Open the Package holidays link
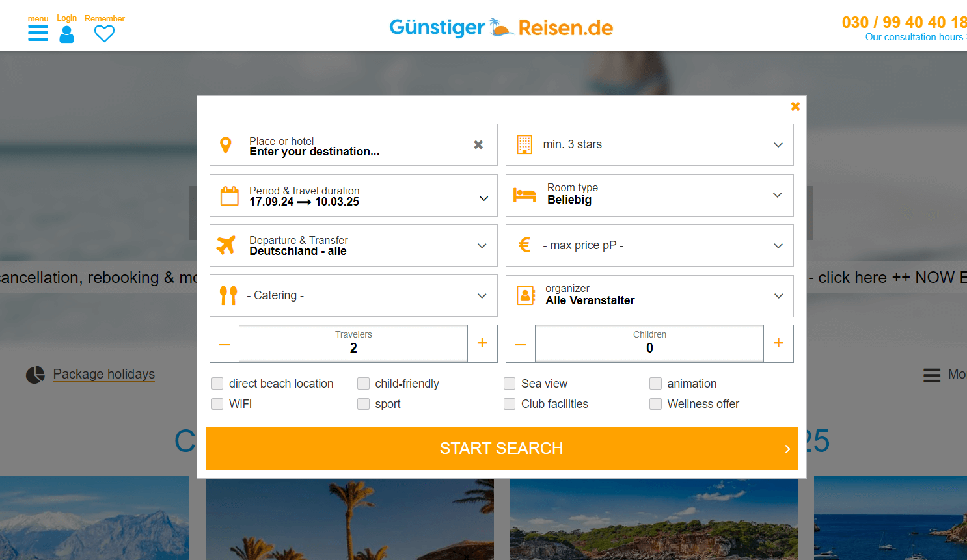Viewport: 967px width, 560px height. click(104, 374)
